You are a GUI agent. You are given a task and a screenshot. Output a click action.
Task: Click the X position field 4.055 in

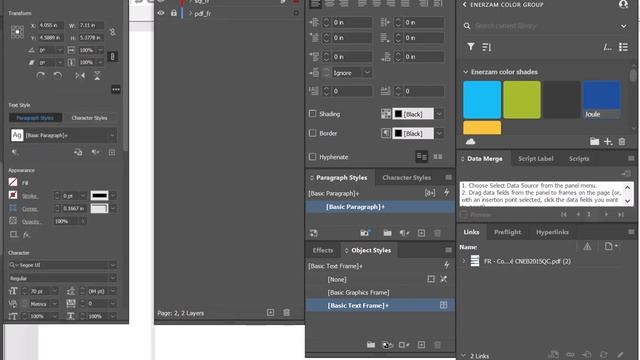click(x=51, y=25)
